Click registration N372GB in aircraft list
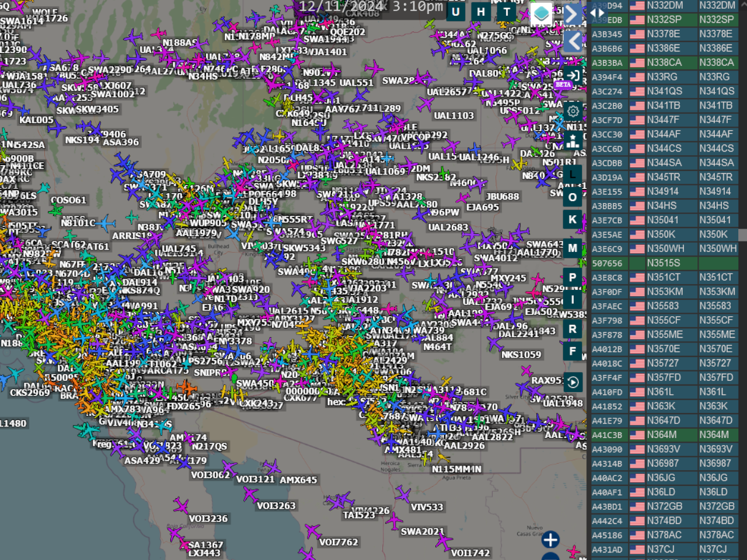This screenshot has height=560, width=747. click(664, 506)
